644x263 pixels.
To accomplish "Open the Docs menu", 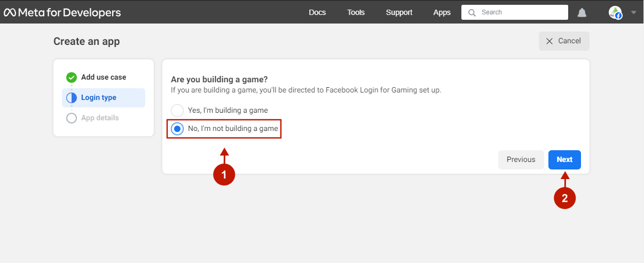I will 317,12.
